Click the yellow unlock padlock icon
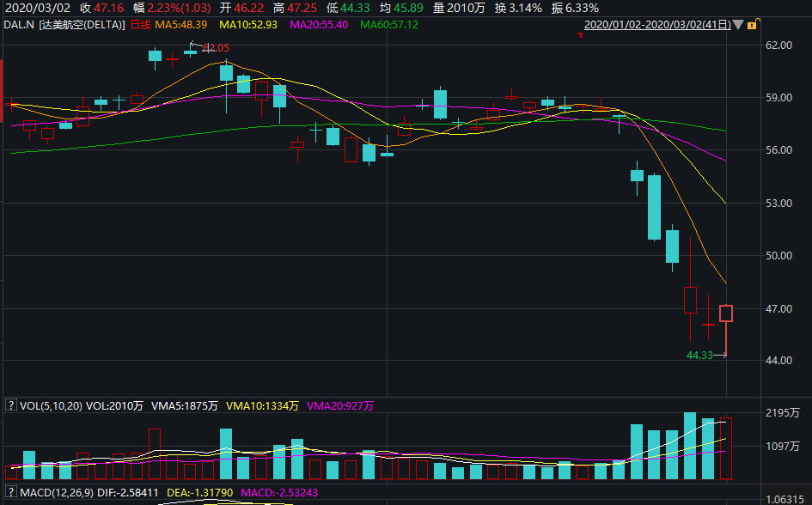This screenshot has width=812, height=505. [753, 24]
